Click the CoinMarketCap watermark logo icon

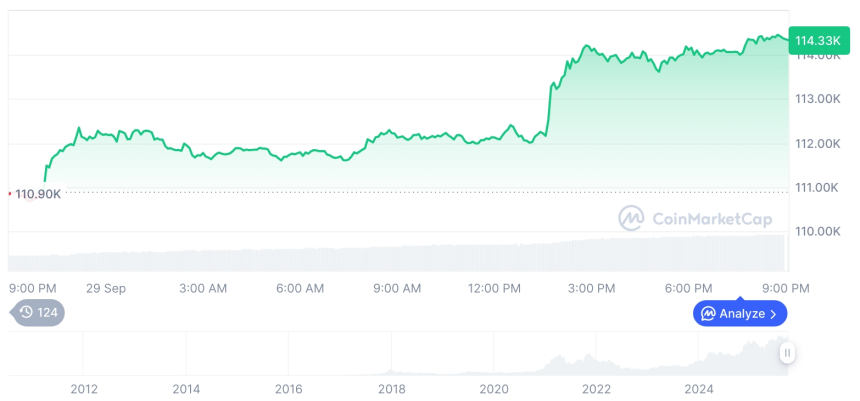[631, 218]
